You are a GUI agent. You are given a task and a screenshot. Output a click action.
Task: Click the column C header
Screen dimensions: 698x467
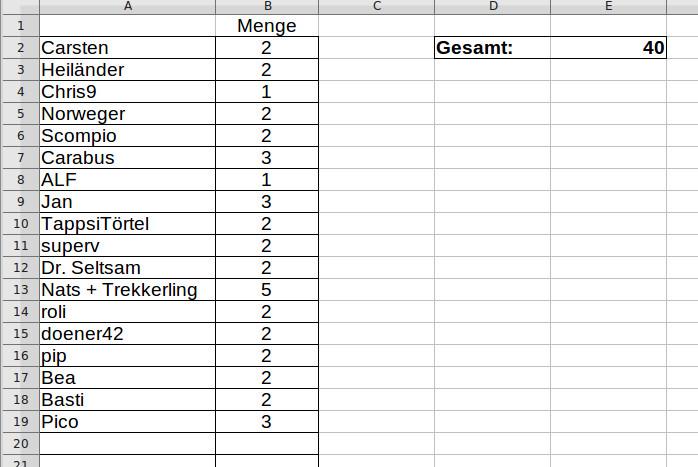tap(376, 7)
